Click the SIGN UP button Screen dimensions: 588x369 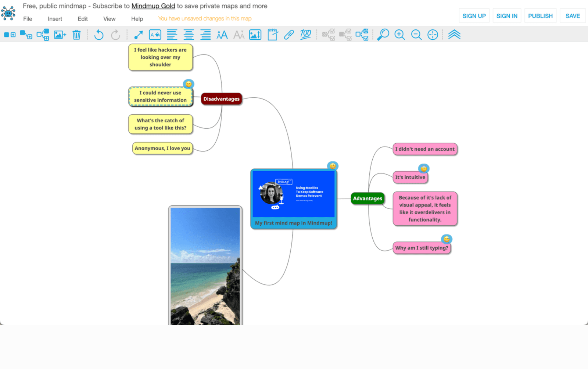click(474, 16)
